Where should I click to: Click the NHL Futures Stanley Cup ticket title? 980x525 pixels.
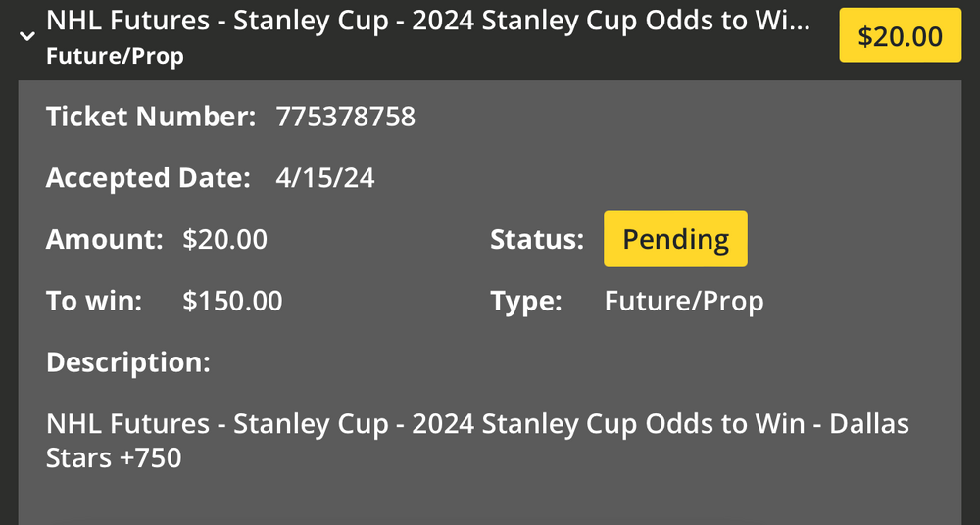pyautogui.click(x=428, y=22)
